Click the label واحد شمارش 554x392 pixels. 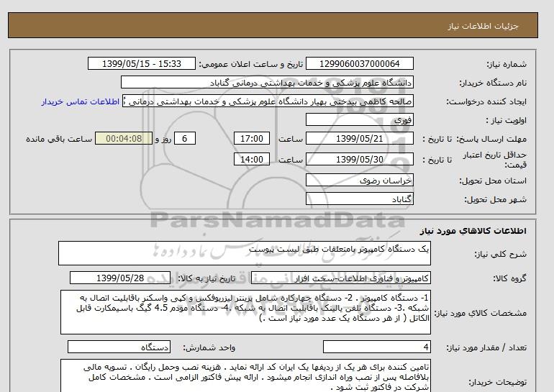pyautogui.click(x=209, y=348)
